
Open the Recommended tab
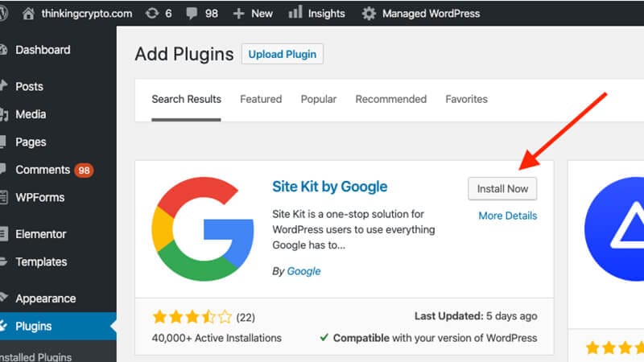(x=390, y=99)
